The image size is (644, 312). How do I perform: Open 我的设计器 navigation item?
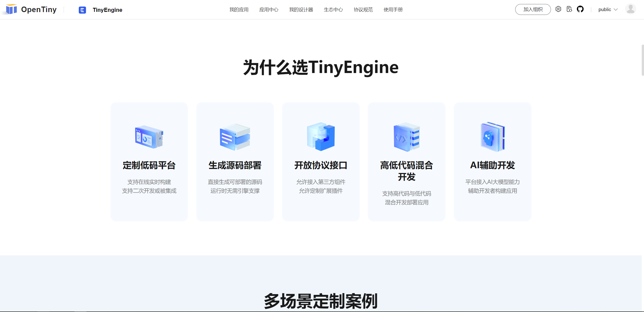pos(301,10)
